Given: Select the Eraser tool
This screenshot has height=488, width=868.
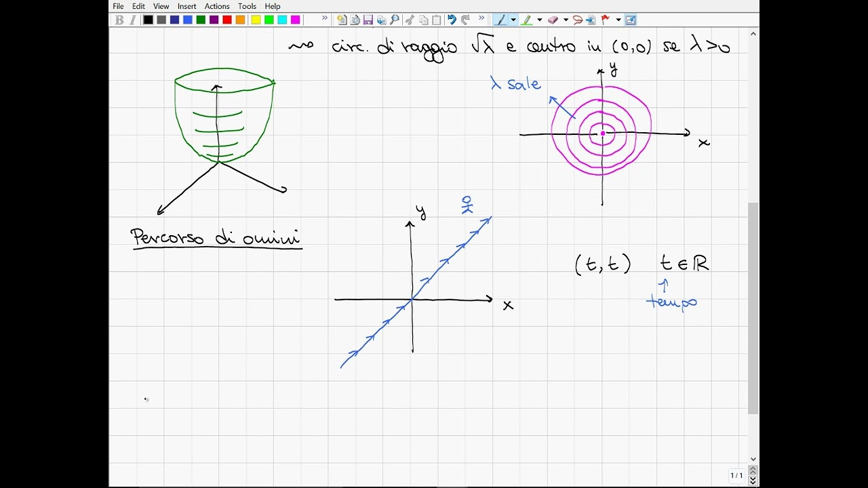Looking at the screenshot, I should pyautogui.click(x=553, y=20).
